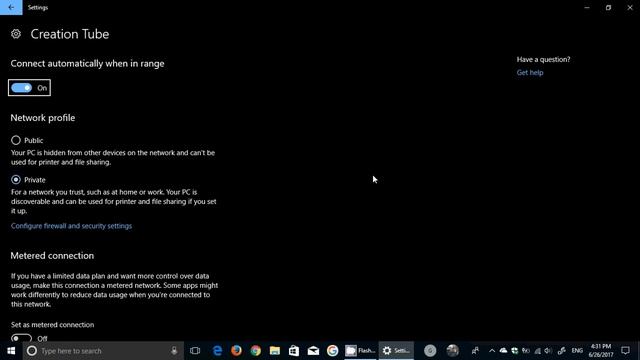Close the Settings window
The height and width of the screenshot is (360, 640).
(630, 7)
